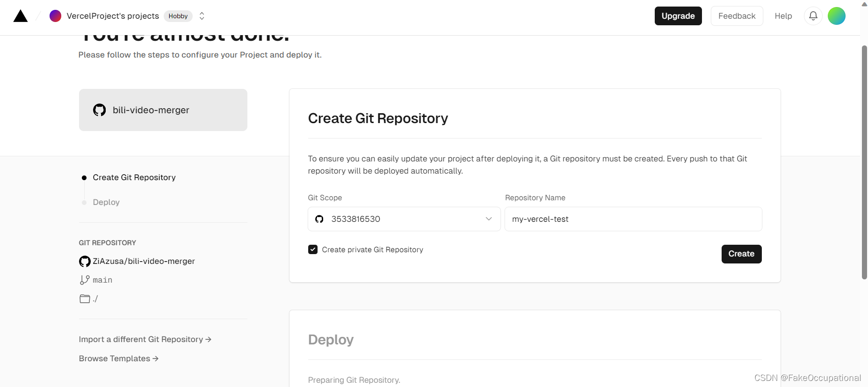
Task: Go to Create Git Repository step
Action: [x=134, y=177]
